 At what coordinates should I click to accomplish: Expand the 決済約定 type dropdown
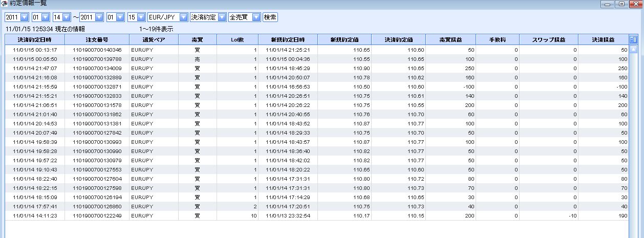pyautogui.click(x=222, y=17)
